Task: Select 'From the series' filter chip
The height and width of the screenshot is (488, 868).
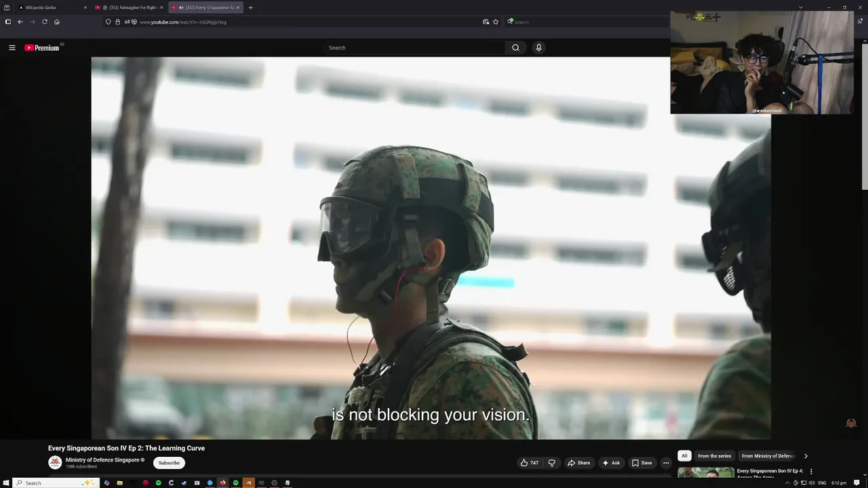Action: [x=714, y=456]
